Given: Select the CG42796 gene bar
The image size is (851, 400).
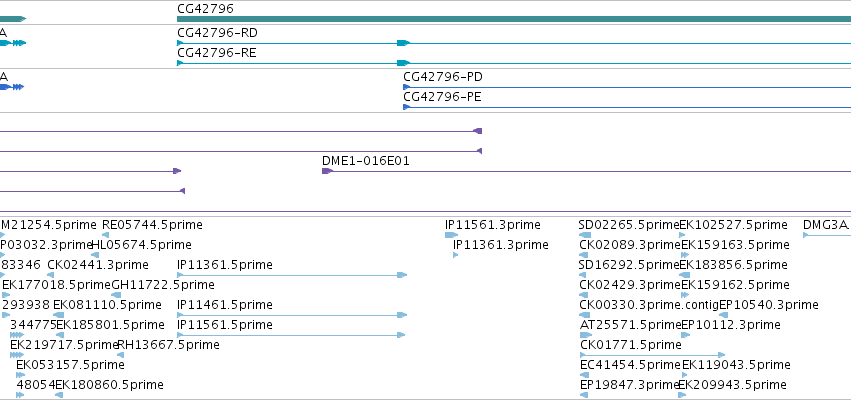Looking at the screenshot, I should [514, 19].
